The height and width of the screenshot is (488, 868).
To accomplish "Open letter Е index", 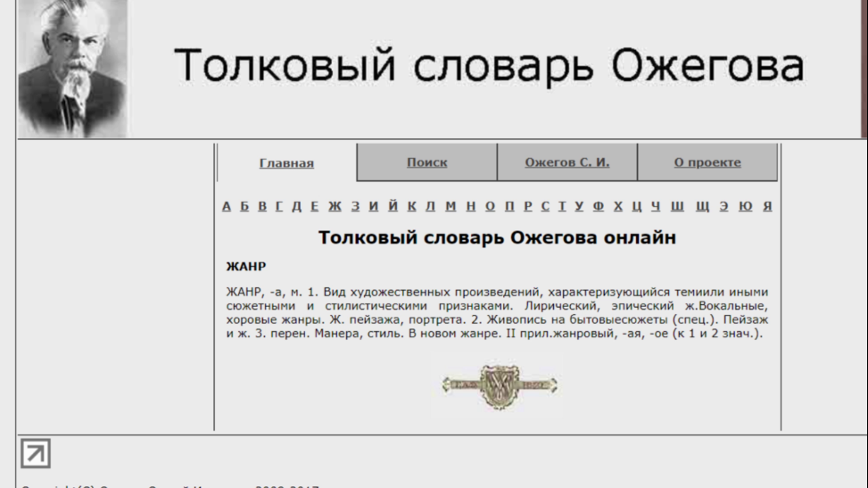I will coord(314,206).
